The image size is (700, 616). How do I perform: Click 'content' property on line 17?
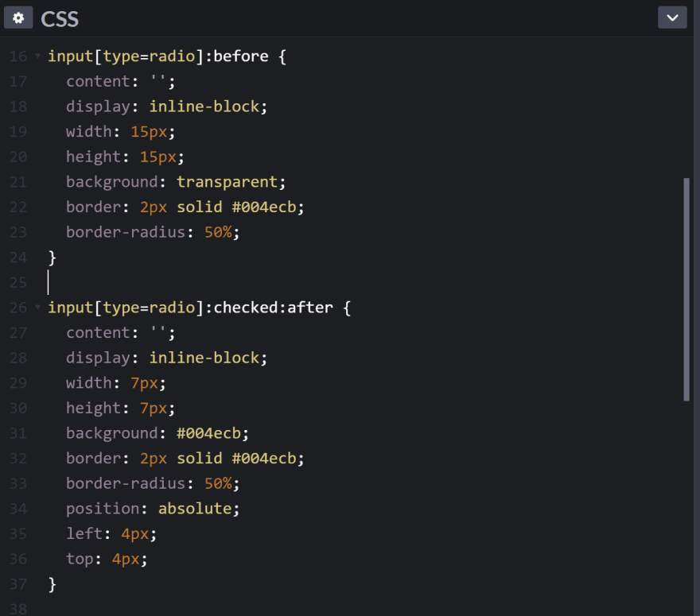98,82
